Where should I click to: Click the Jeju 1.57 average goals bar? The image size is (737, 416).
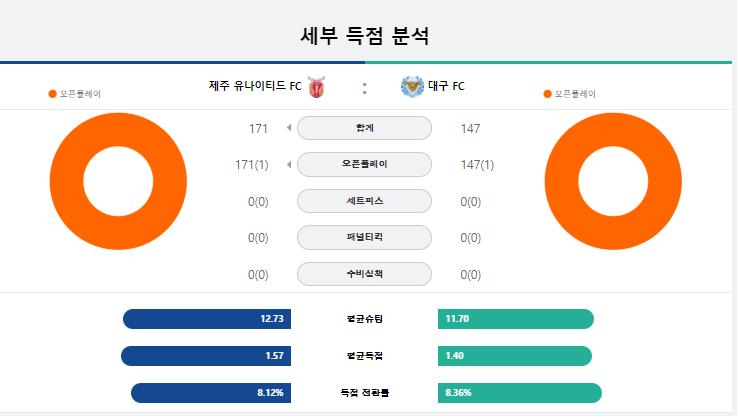tap(206, 356)
